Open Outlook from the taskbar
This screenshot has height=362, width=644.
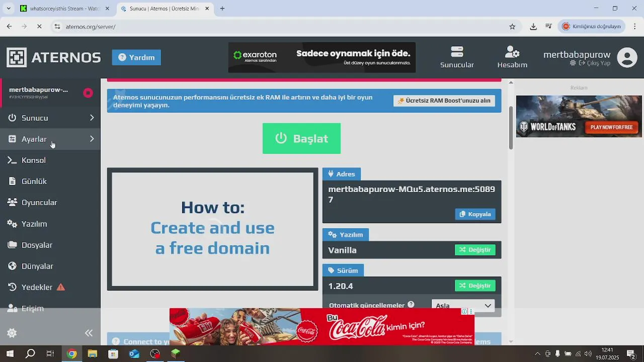134,353
